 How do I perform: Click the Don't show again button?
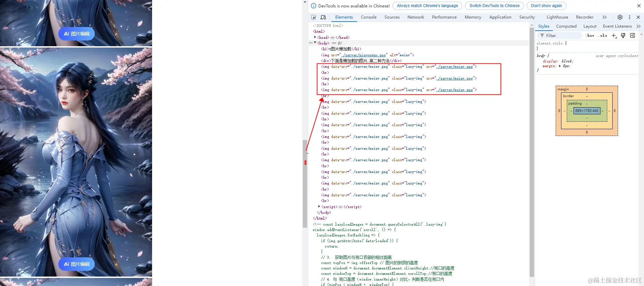[x=547, y=6]
